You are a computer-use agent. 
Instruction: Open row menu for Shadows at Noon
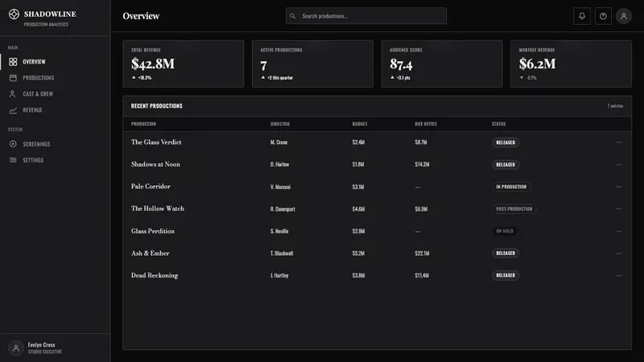coord(618,165)
